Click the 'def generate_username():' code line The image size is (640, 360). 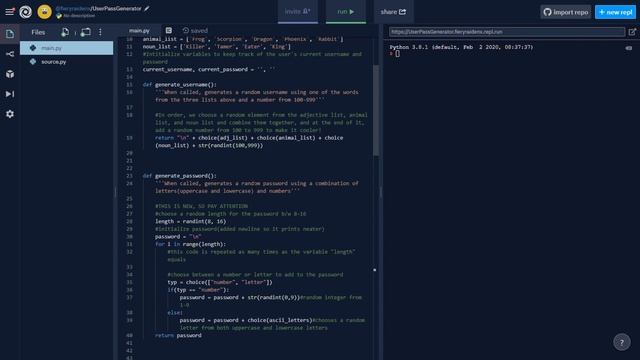[180, 84]
